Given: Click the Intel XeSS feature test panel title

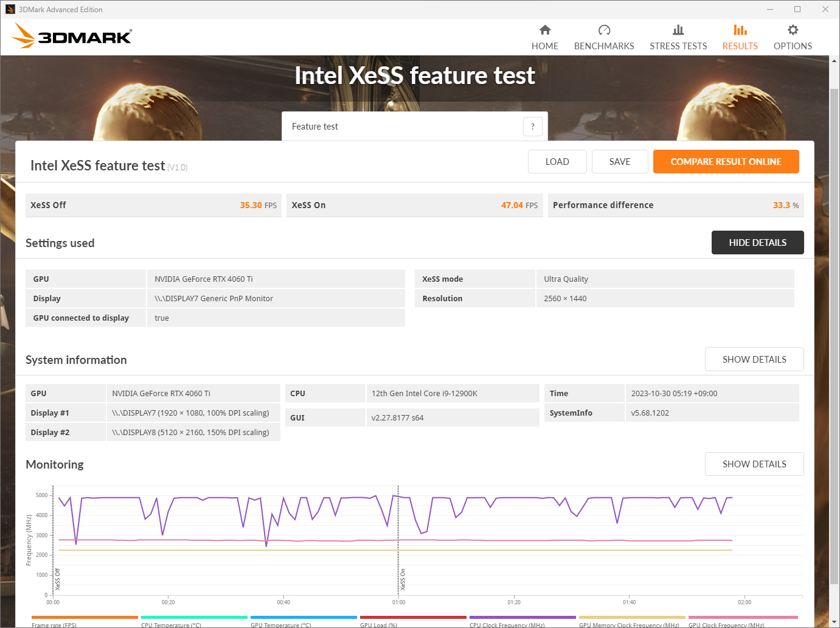Looking at the screenshot, I should pos(98,166).
